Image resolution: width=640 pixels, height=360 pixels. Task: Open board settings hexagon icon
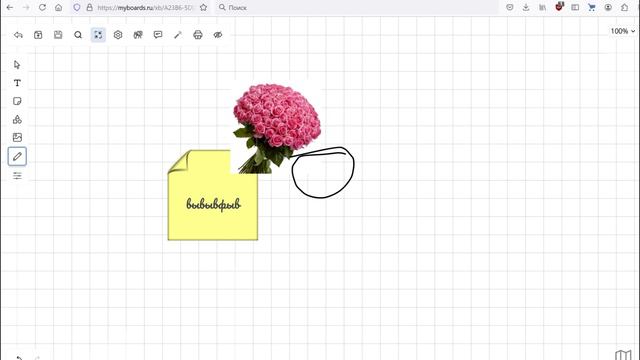point(118,35)
